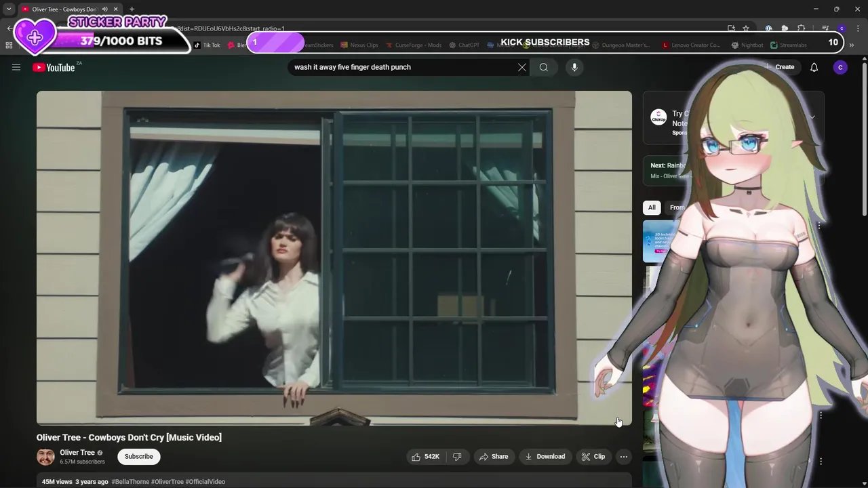
Task: Open ClickUp sponsor logo
Action: click(x=658, y=117)
